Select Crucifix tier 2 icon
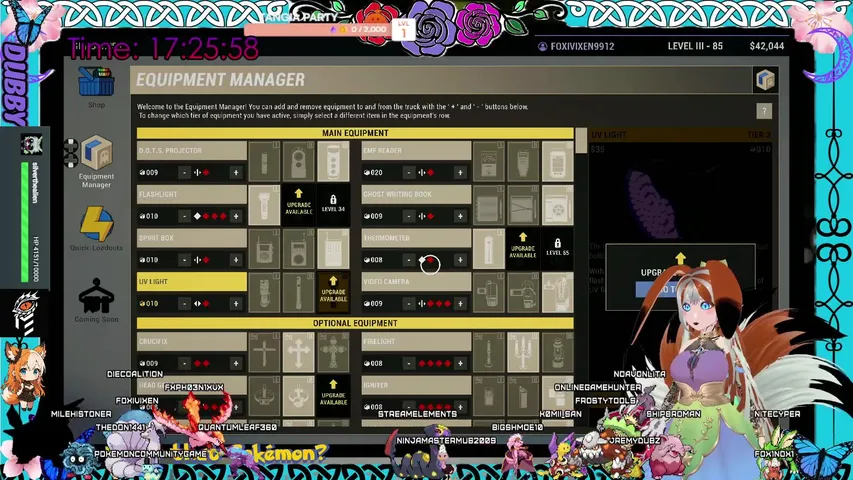The height and width of the screenshot is (480, 853). [x=299, y=352]
